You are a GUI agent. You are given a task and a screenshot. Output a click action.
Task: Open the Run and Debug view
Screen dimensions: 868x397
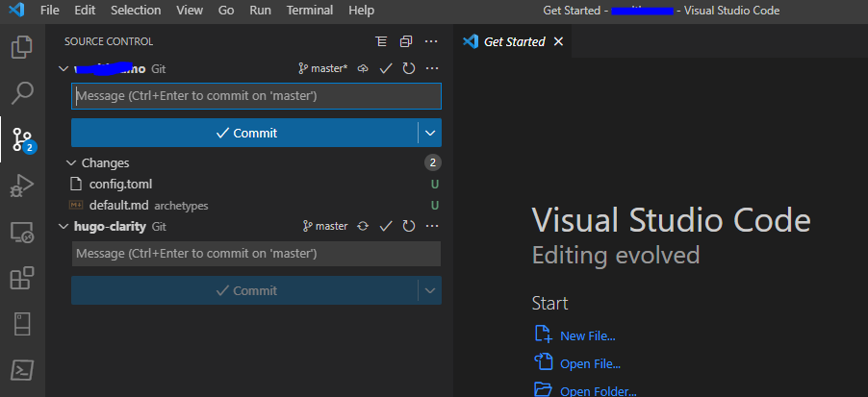point(22,186)
